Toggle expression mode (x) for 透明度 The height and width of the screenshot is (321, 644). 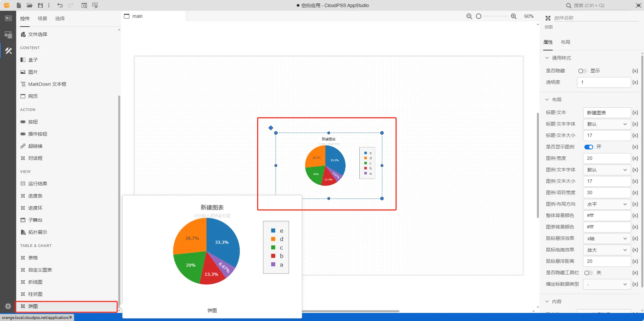(x=635, y=82)
